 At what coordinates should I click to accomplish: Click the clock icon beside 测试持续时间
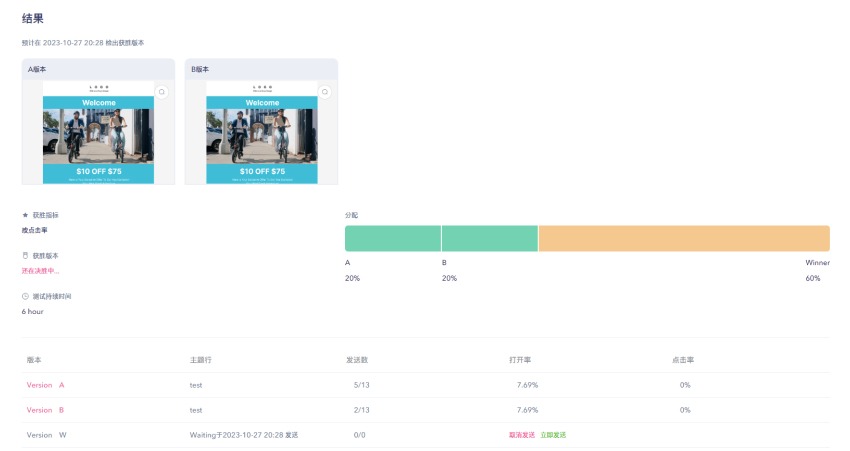point(25,296)
